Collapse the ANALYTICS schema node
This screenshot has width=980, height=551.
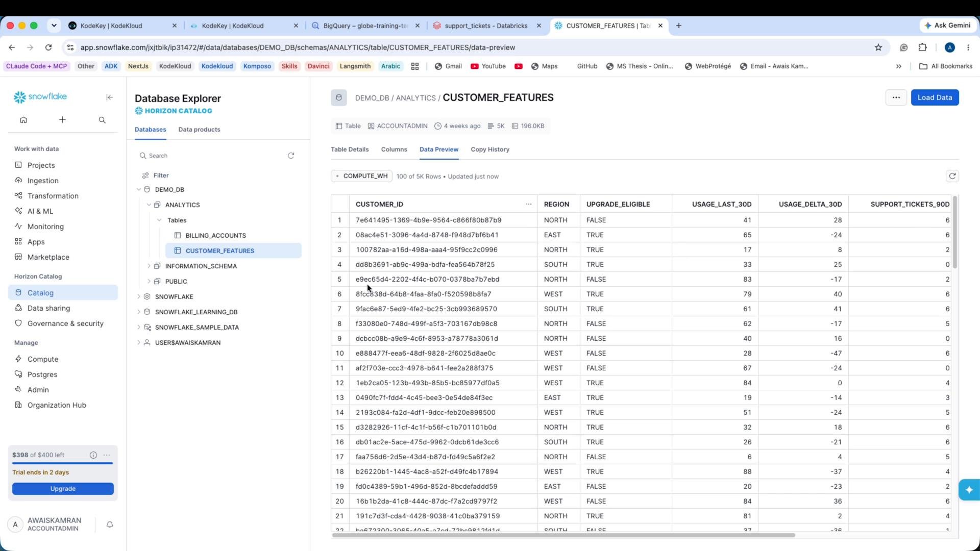point(149,205)
